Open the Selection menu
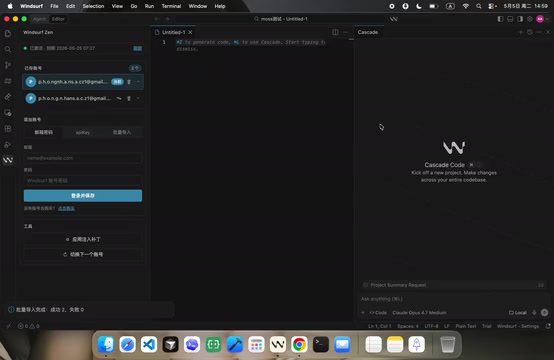The width and height of the screenshot is (554, 360). click(93, 6)
